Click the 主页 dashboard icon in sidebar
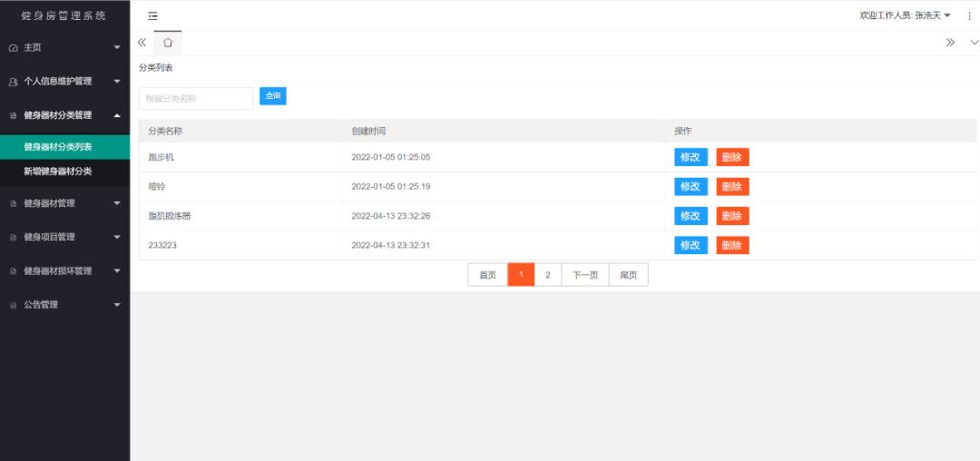Image resolution: width=980 pixels, height=461 pixels. coord(13,47)
